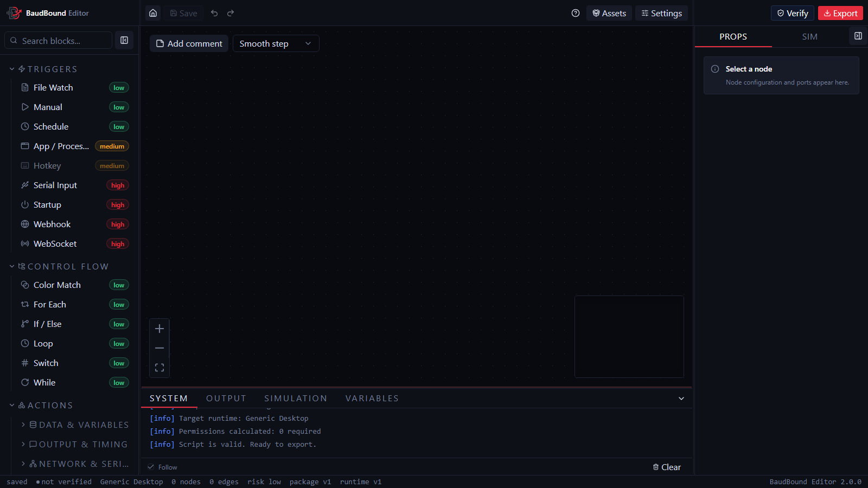Click 'risk low' status entry
868x488 pixels.
click(264, 481)
